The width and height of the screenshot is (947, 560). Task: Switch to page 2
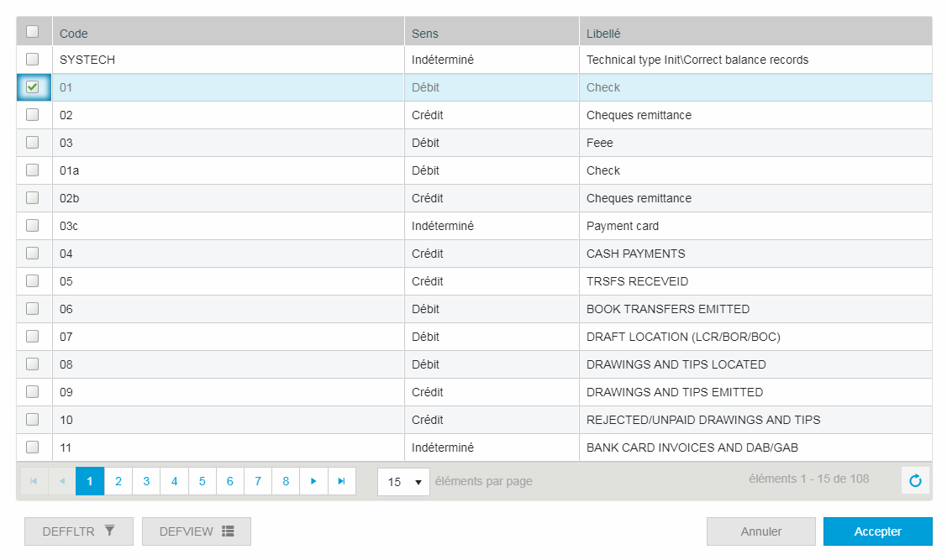pyautogui.click(x=118, y=481)
